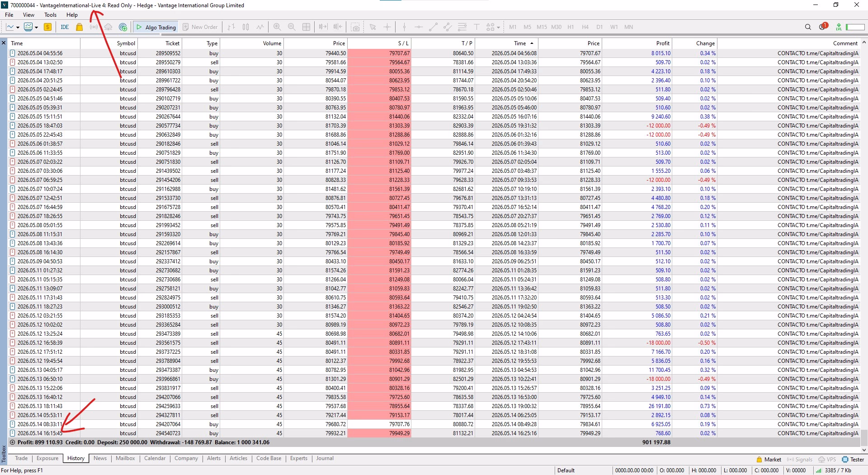
Task: Draw a vertical line object
Action: (404, 27)
